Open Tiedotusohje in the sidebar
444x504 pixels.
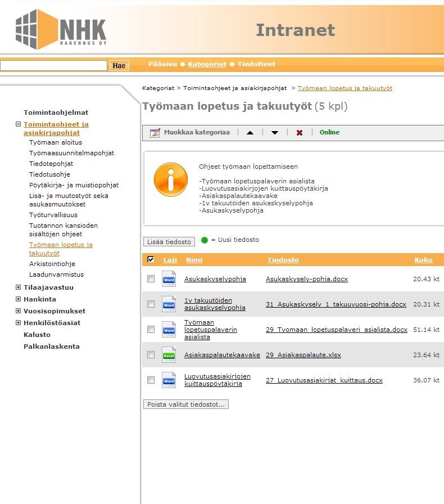coord(49,174)
